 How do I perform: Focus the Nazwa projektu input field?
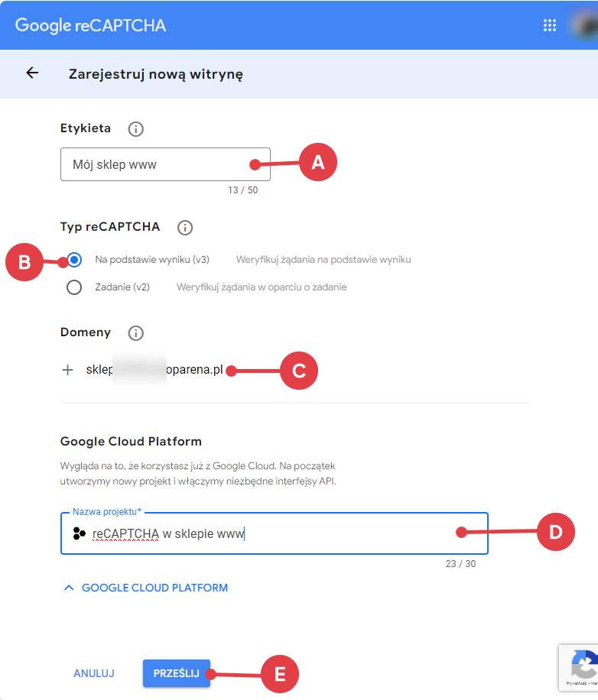(275, 533)
